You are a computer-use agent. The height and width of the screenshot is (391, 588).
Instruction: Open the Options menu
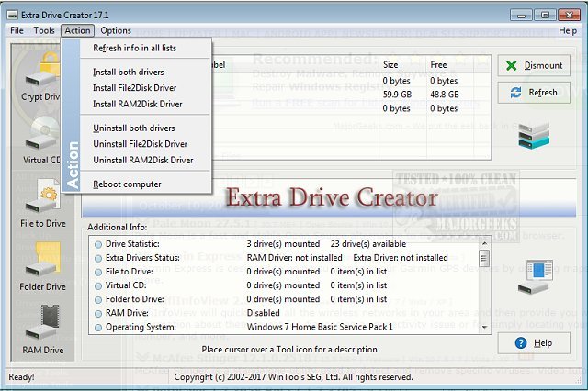(x=116, y=30)
